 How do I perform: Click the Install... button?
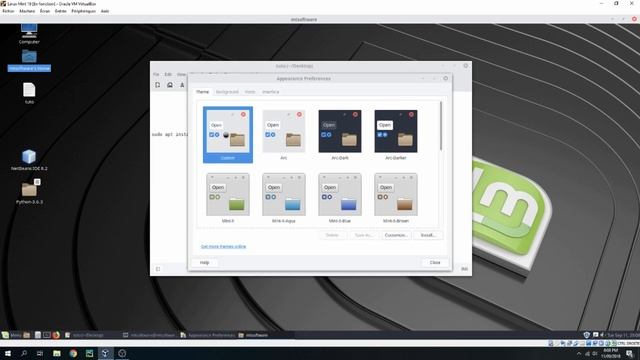click(428, 236)
